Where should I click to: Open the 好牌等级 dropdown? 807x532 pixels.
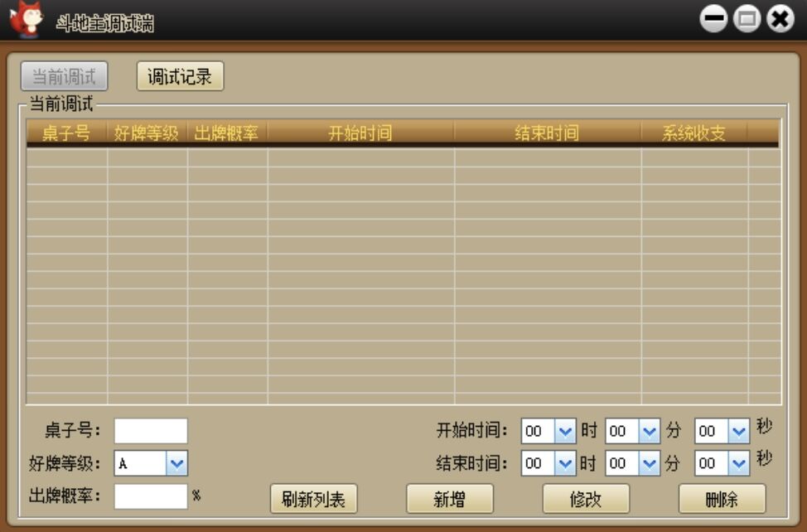176,463
